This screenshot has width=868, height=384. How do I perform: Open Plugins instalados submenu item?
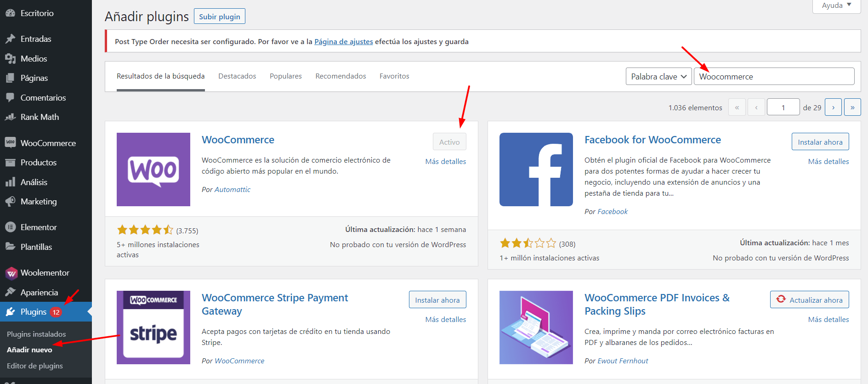coord(36,334)
